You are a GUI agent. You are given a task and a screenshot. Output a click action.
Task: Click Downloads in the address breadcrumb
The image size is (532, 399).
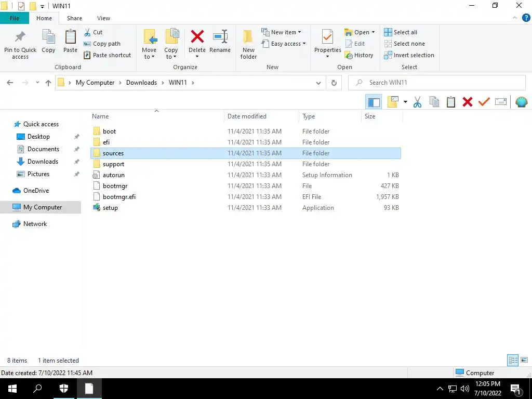pos(141,83)
